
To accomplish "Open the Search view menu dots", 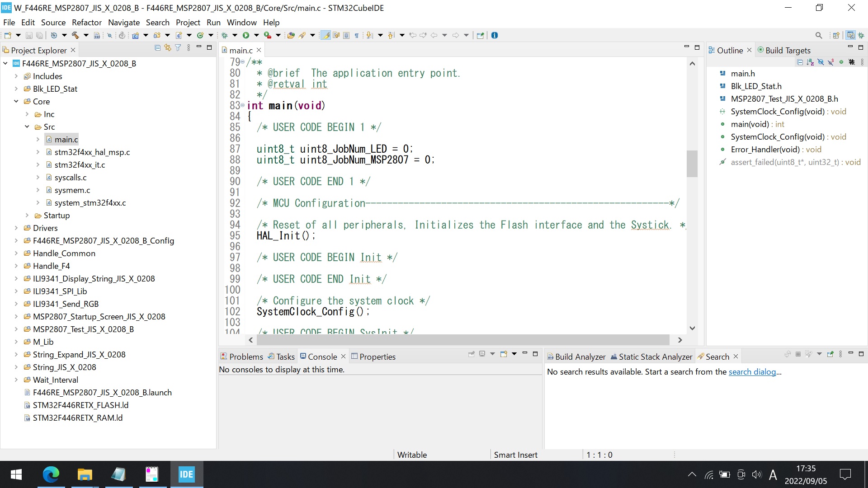I will point(840,354).
